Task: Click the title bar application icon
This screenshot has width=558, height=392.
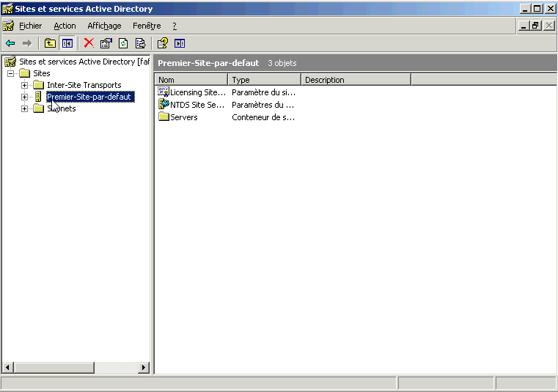Action: (8, 9)
